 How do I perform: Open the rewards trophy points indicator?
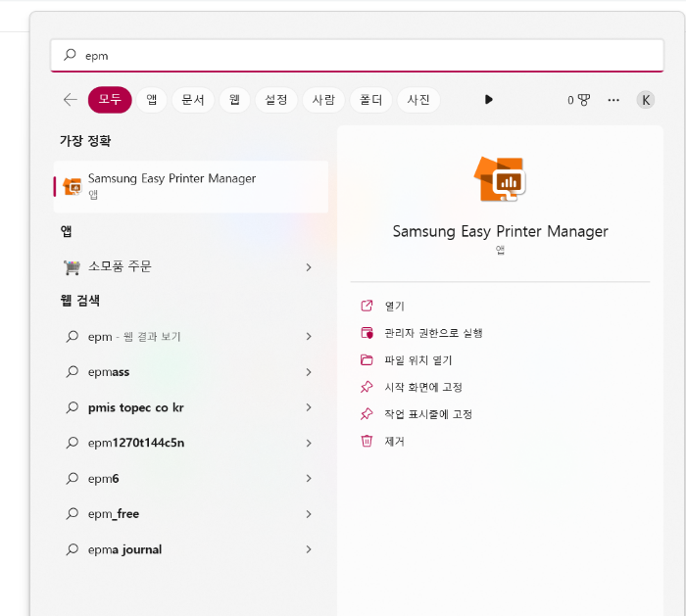pos(579,100)
